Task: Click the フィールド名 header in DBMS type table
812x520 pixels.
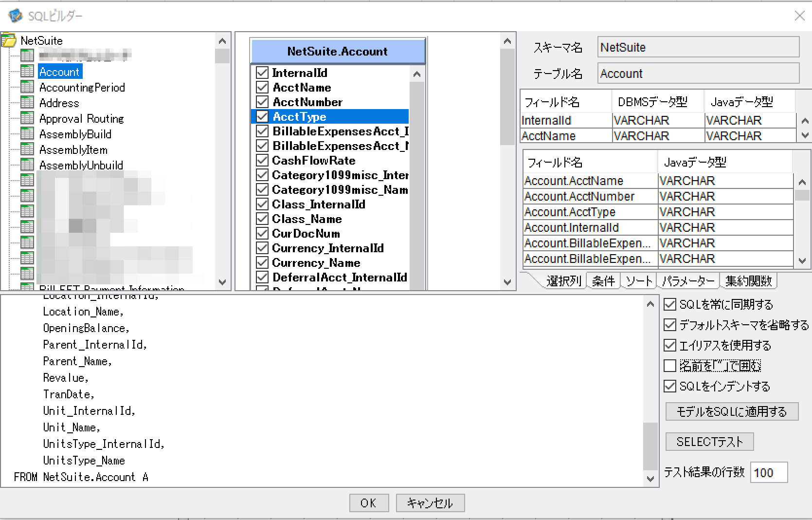Action: tap(566, 102)
